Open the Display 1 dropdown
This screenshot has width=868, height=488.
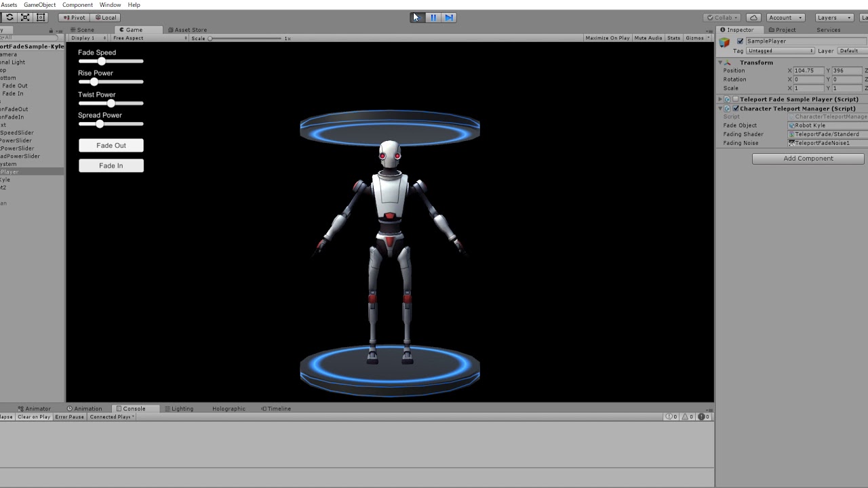88,38
